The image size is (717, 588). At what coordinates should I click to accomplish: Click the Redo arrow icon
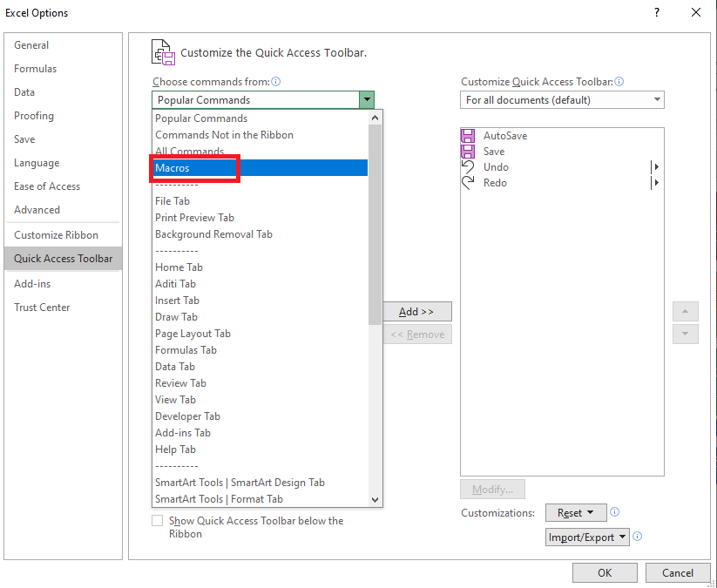pyautogui.click(x=467, y=182)
